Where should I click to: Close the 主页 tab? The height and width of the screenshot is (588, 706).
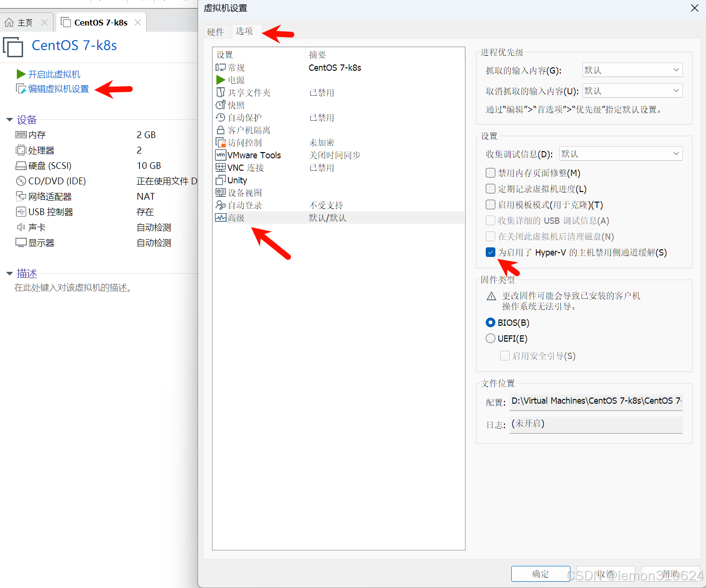point(44,22)
